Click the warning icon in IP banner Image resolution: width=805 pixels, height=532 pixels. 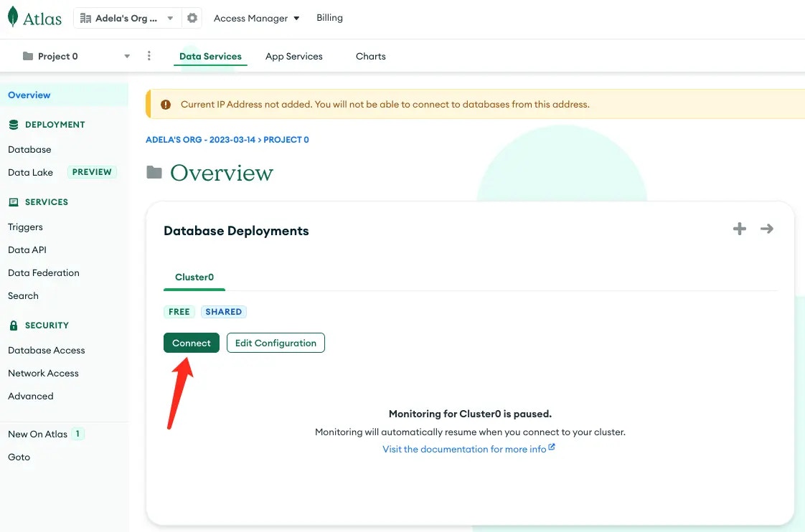165,105
